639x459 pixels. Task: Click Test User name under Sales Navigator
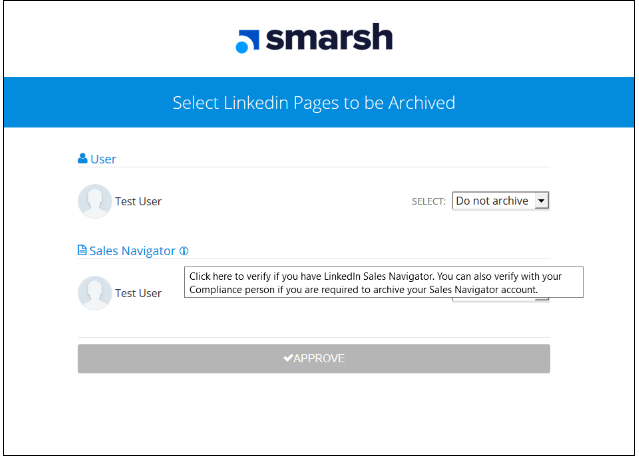pyautogui.click(x=138, y=293)
